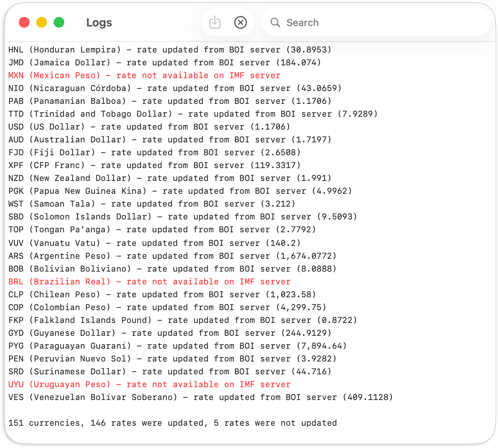Minimize the Logs window with yellow button

[42, 23]
